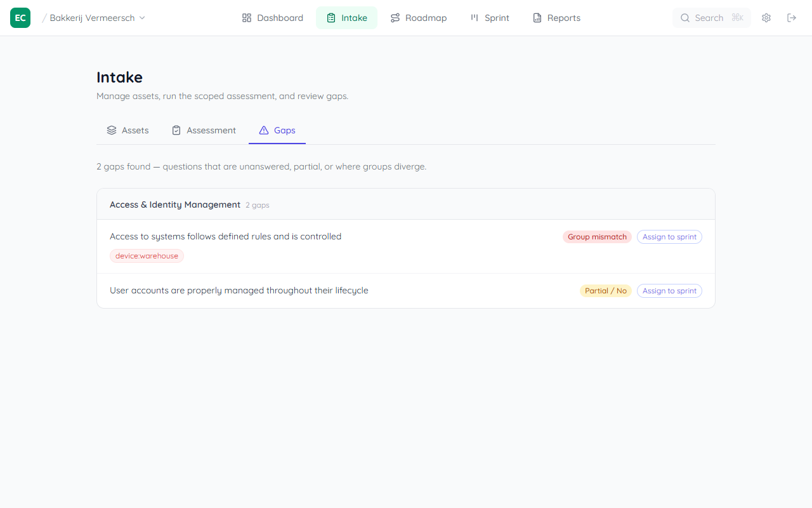
Task: Click the Dashboard grid icon
Action: (x=247, y=18)
